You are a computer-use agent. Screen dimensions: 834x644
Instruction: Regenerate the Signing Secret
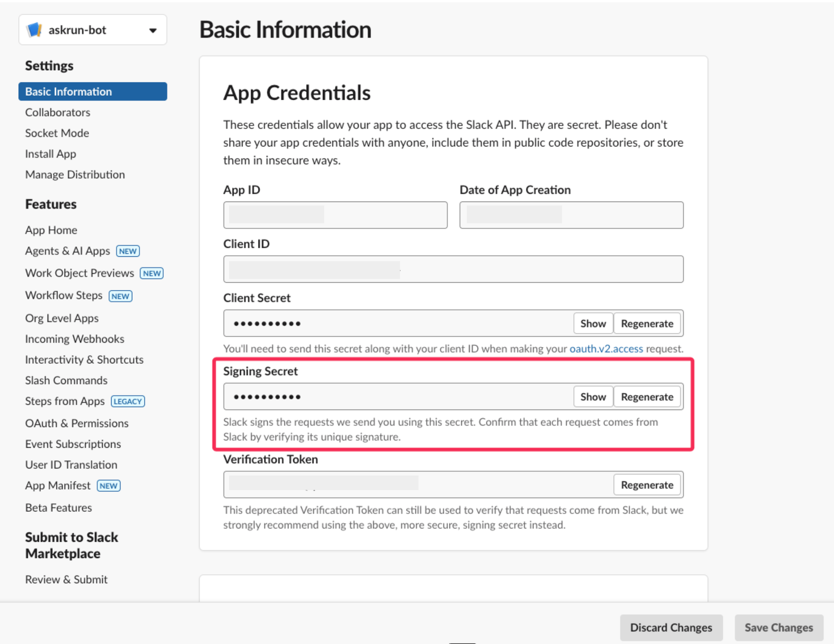tap(647, 397)
